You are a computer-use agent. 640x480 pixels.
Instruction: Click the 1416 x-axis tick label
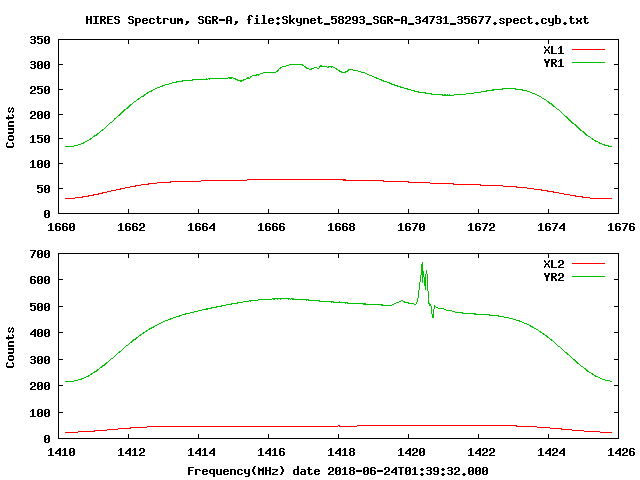(x=271, y=452)
